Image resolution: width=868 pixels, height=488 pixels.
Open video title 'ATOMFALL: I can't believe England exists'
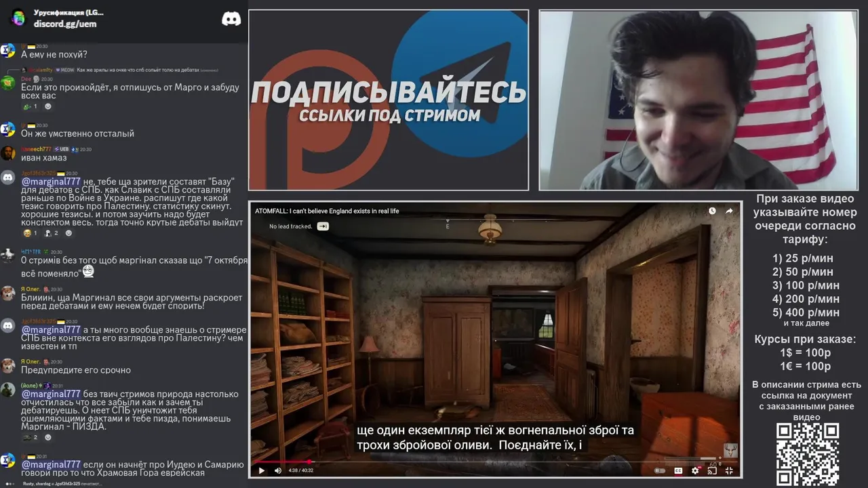327,211
